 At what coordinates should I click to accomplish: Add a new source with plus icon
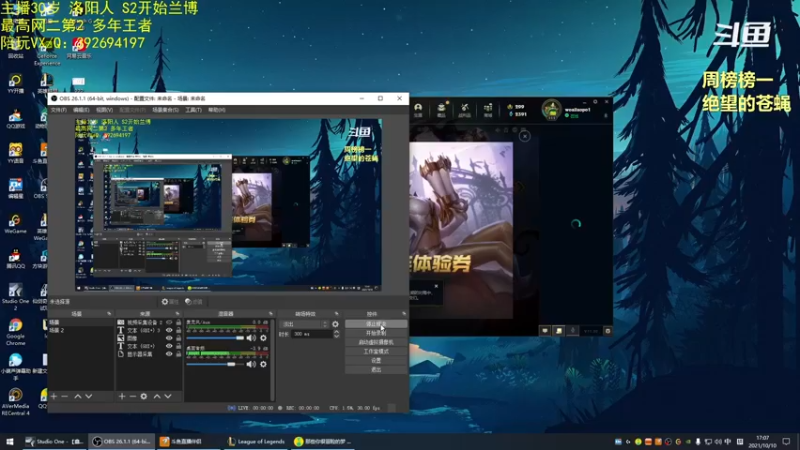121,396
